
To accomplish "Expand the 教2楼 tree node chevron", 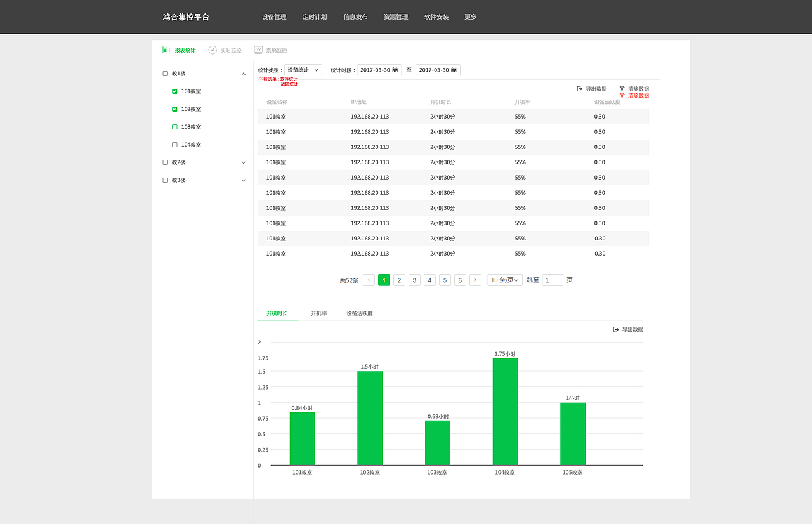I will pyautogui.click(x=244, y=162).
